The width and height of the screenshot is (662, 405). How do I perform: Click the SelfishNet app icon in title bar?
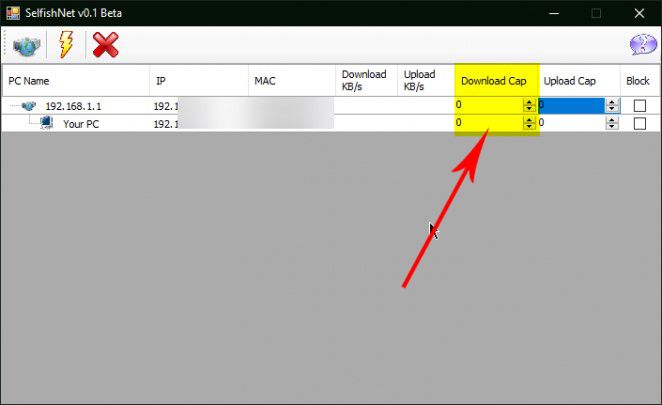pos(13,13)
